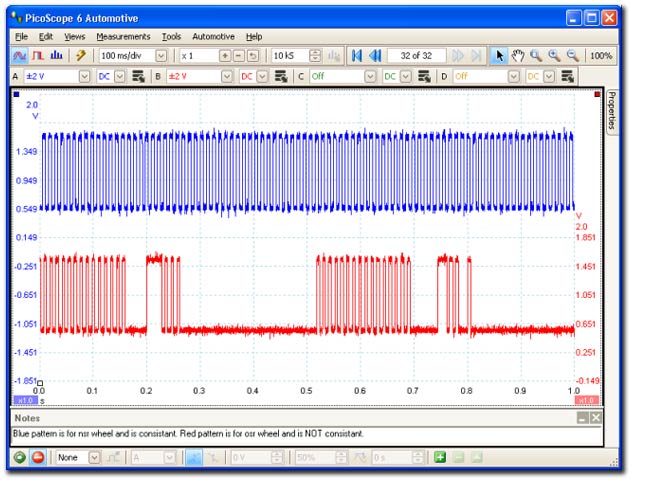Viewport: 650px width, 491px height.
Task: Select Scope mode waveform icon
Action: pyautogui.click(x=19, y=56)
